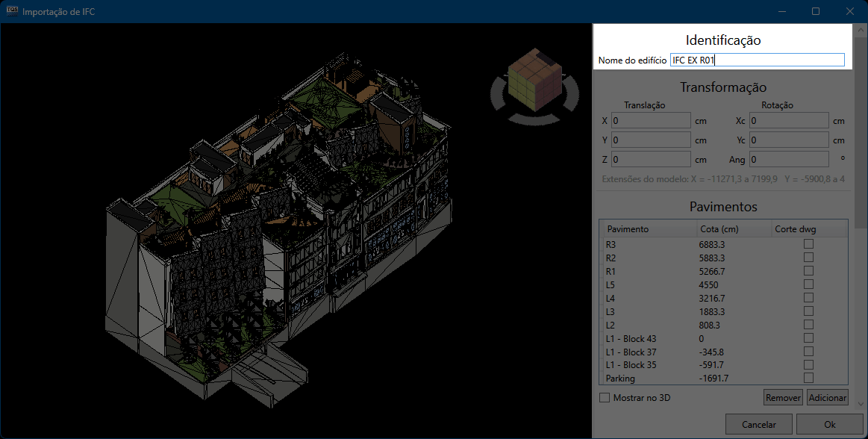Confirm the import with Ok
The image size is (868, 439).
point(829,424)
